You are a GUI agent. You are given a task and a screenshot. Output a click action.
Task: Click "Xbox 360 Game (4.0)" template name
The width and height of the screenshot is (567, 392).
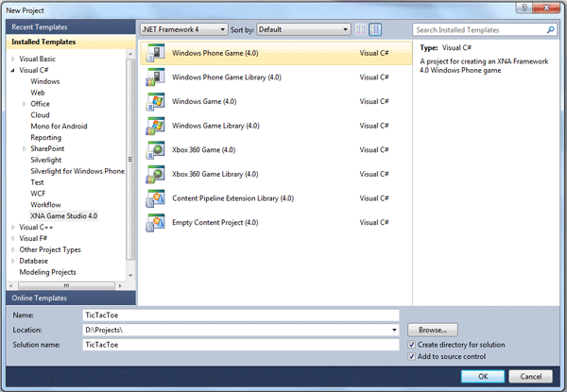point(203,149)
